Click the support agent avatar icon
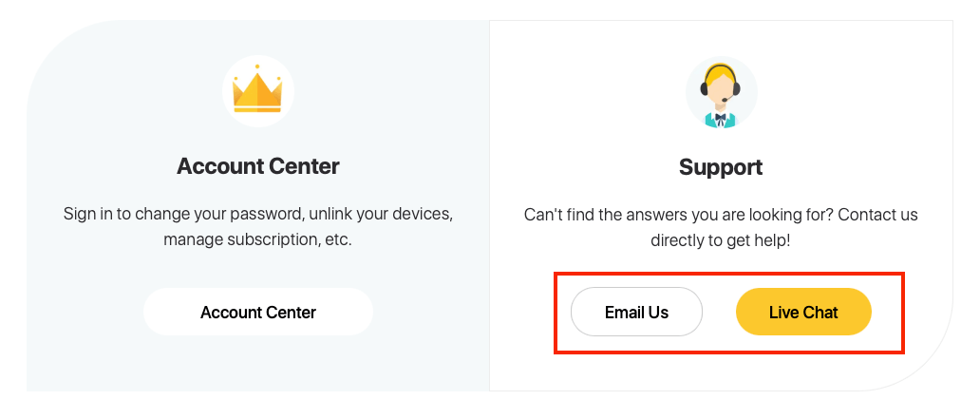 coord(722,92)
